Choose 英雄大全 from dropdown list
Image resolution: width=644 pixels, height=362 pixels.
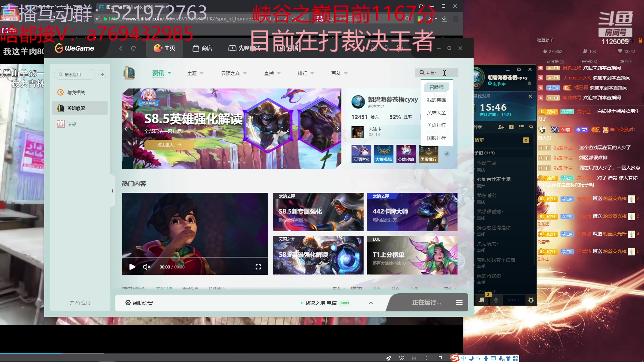coord(436,113)
